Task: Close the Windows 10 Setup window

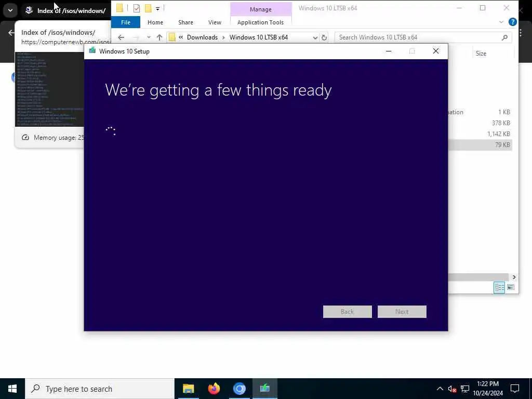Action: pos(436,51)
